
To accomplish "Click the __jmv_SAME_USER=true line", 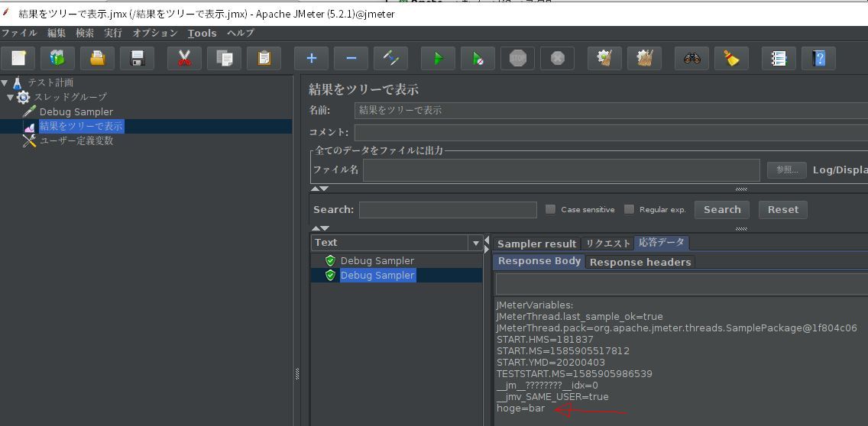I will 552,397.
